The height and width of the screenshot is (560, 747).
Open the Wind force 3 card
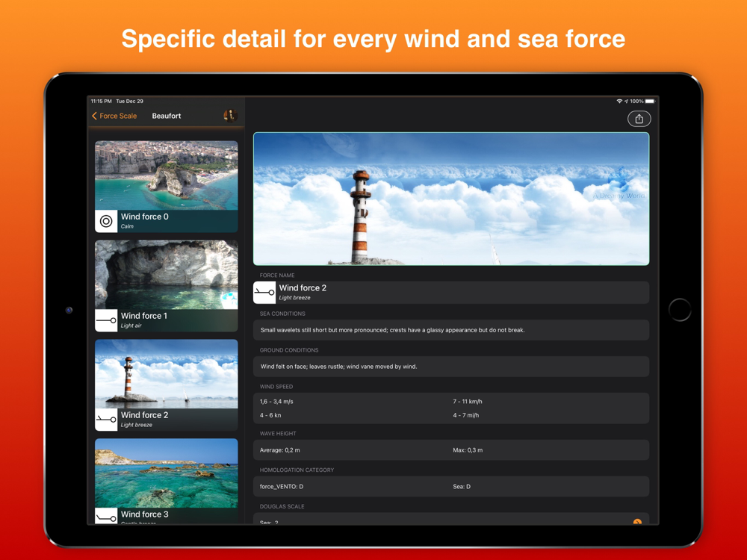(x=167, y=481)
